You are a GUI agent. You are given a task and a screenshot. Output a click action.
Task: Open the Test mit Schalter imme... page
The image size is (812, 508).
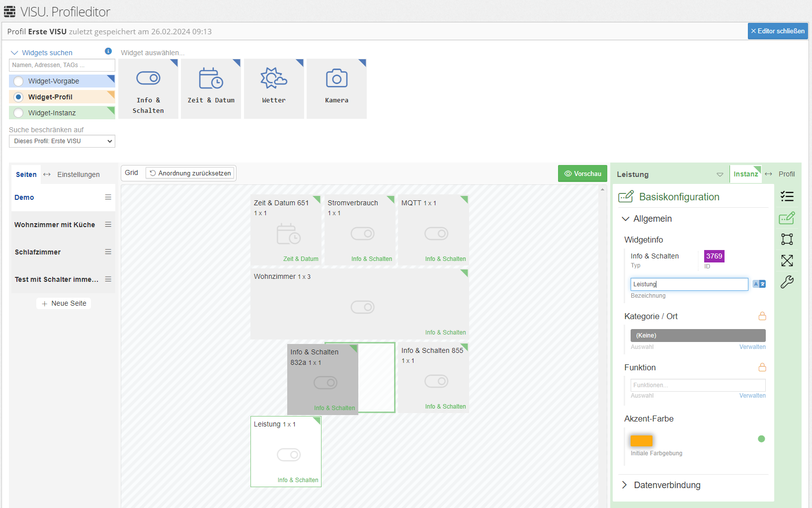coord(57,279)
